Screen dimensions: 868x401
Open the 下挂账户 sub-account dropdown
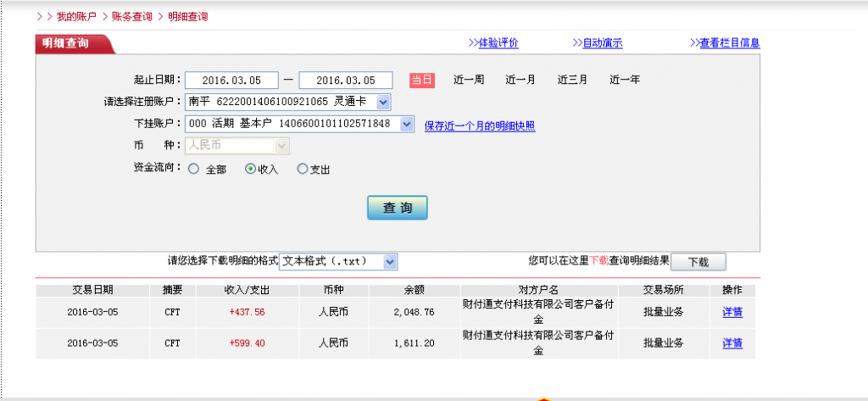406,124
